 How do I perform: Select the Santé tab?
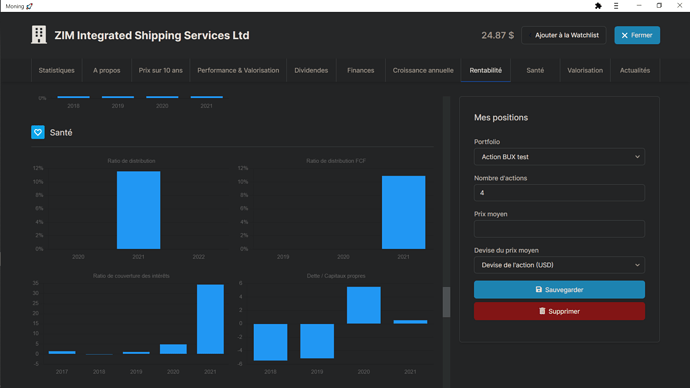click(535, 70)
